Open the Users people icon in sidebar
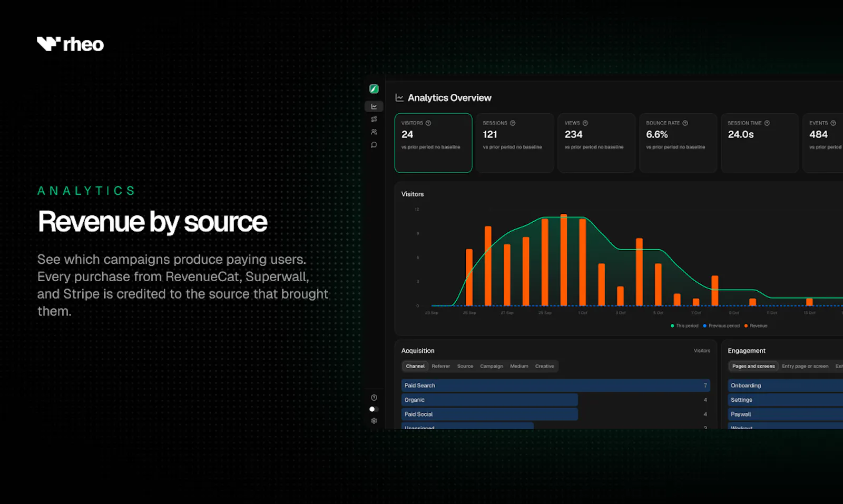Image resolution: width=843 pixels, height=504 pixels. tap(374, 132)
